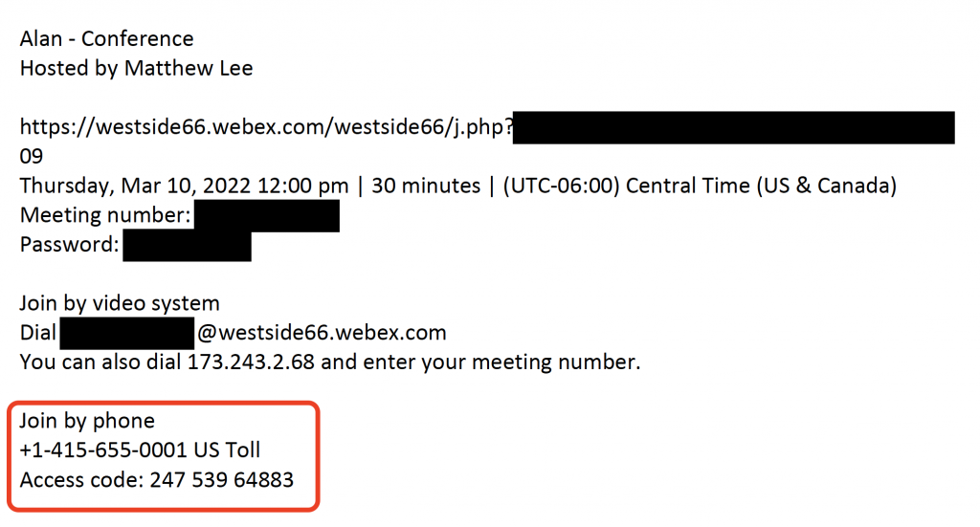Click the US Toll text

coord(227,450)
